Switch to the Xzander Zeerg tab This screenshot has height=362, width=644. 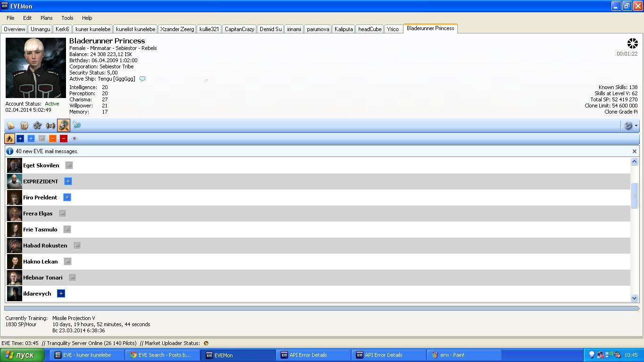click(177, 29)
